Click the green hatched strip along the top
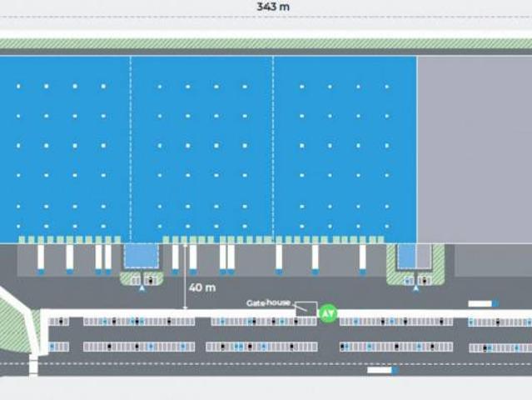532x400 pixels. (x=266, y=43)
